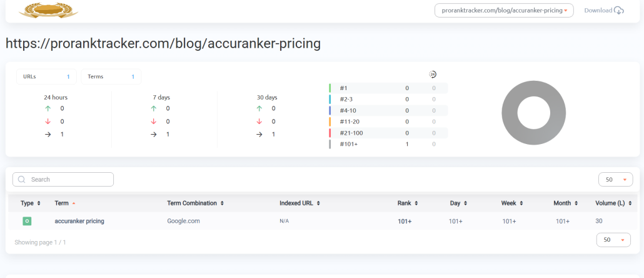
Task: Open the URL selector dropdown
Action: (504, 10)
